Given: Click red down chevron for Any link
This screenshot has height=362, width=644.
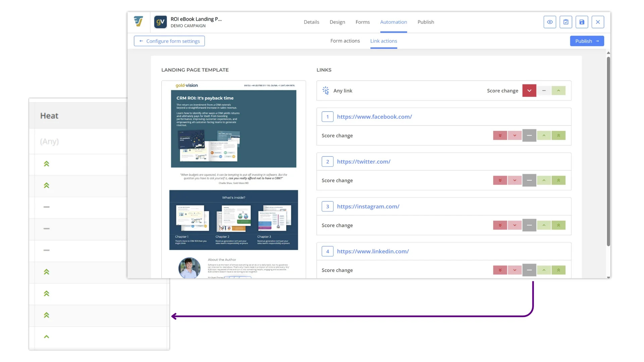Looking at the screenshot, I should (x=529, y=90).
